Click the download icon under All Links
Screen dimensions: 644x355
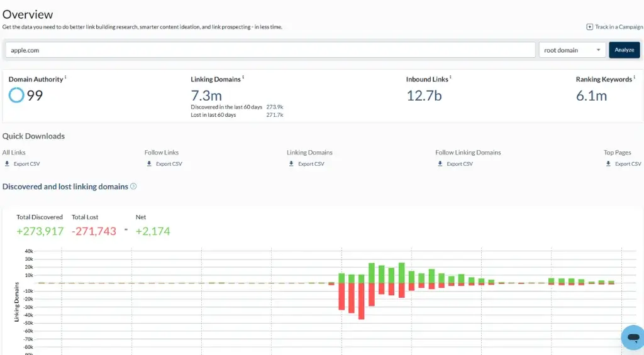click(x=7, y=164)
